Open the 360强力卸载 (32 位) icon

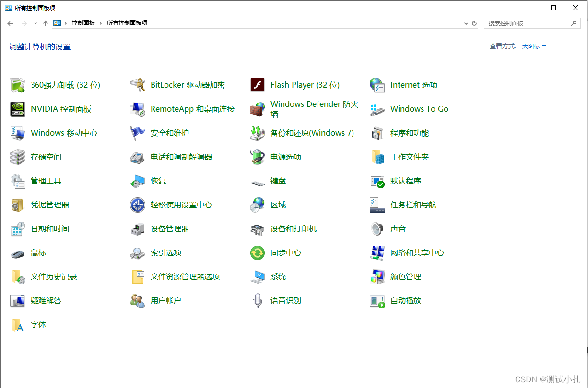tap(18, 85)
